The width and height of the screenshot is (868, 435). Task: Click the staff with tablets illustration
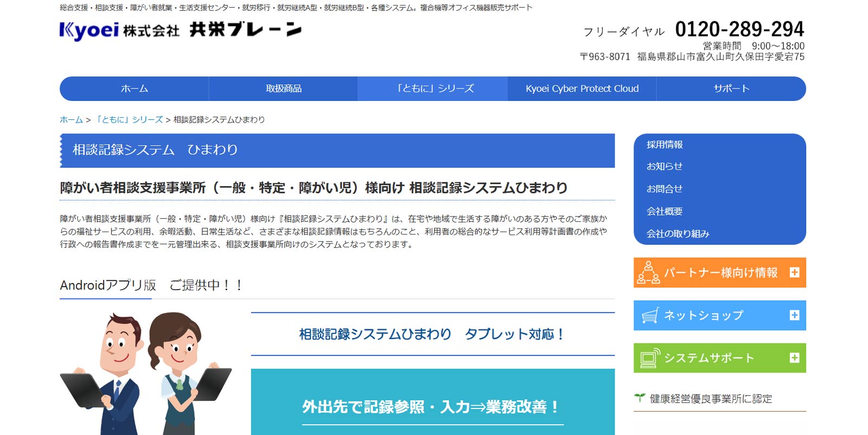[146, 373]
